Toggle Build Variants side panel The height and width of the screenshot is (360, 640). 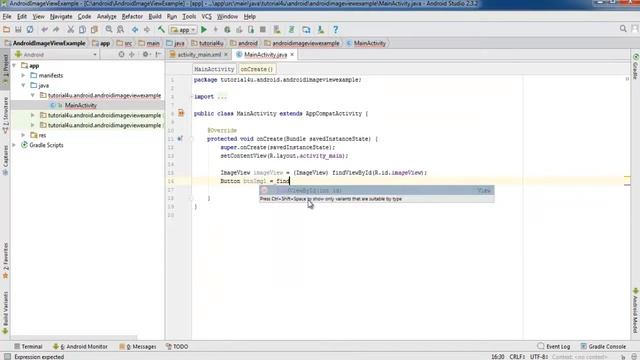tap(5, 313)
